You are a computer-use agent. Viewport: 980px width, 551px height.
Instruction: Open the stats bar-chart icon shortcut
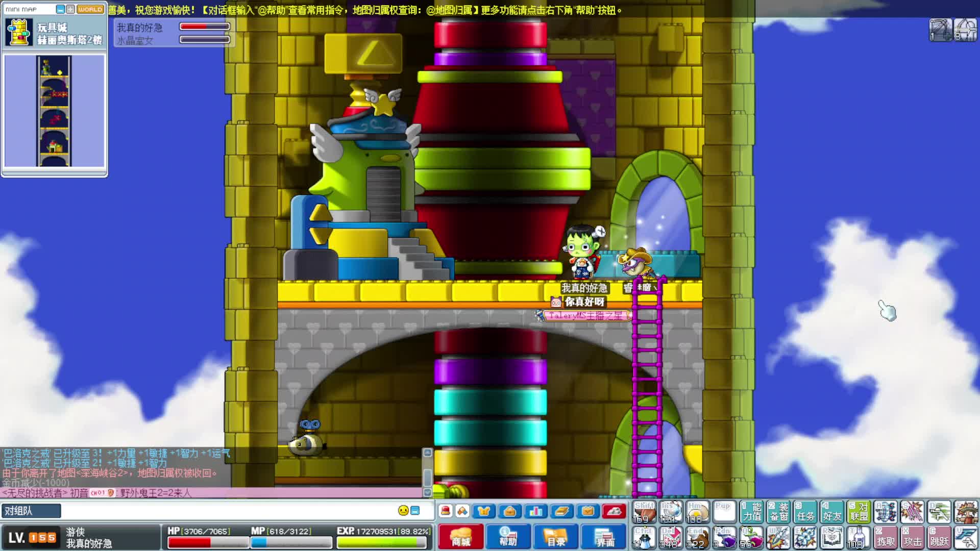pos(535,511)
